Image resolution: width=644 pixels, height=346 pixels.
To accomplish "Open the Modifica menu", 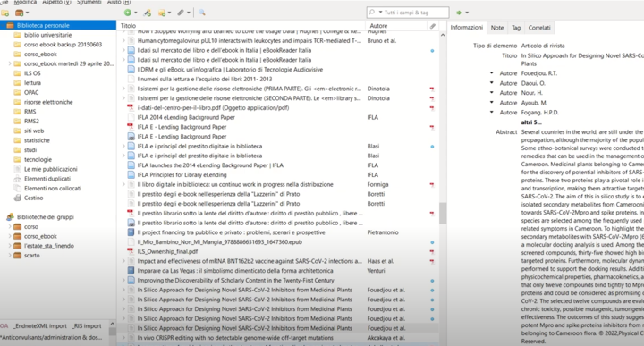I will click(25, 2).
